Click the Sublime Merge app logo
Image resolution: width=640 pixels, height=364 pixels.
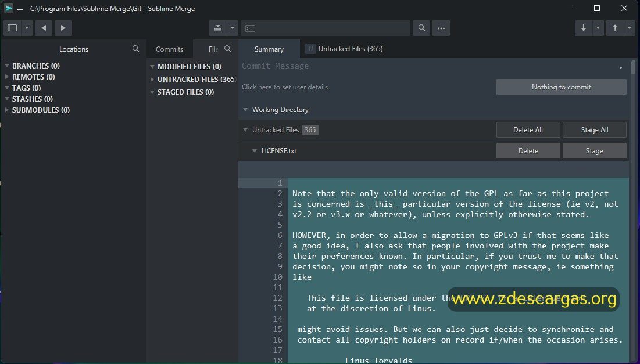(x=8, y=8)
